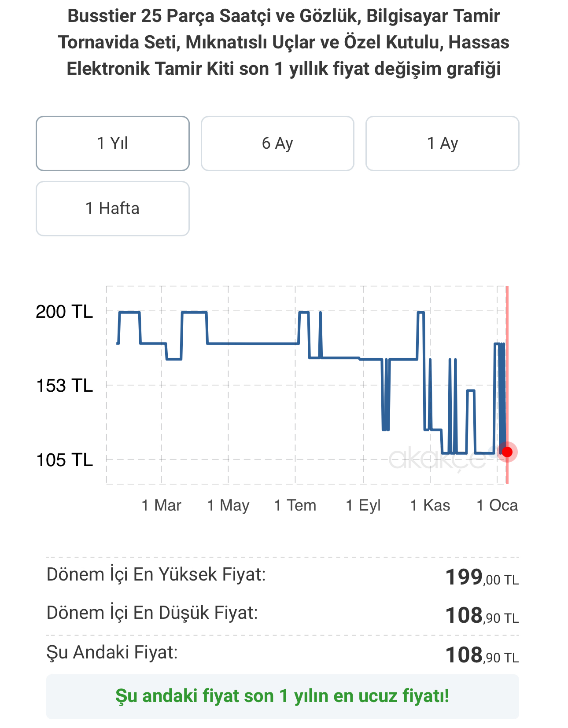This screenshot has height=728, width=568.
Task: Click the highest price value 199,00 TL
Action: point(482,577)
